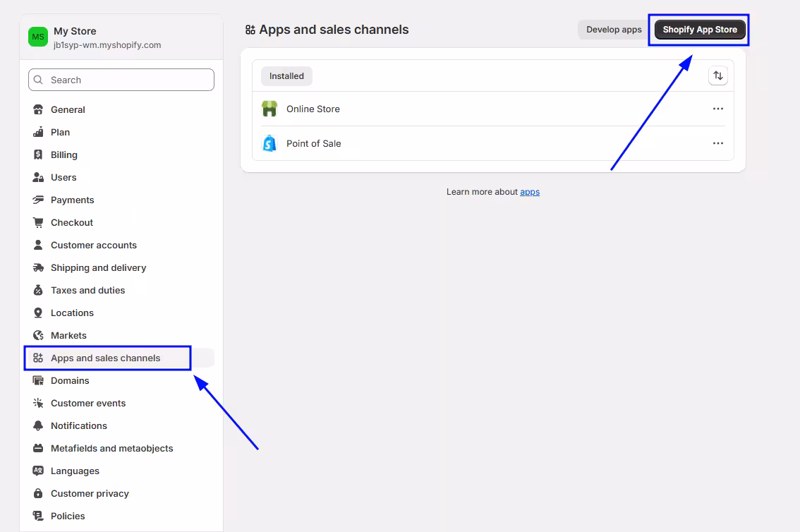800x532 pixels.
Task: Click the Billing dollar icon
Action: coord(38,155)
